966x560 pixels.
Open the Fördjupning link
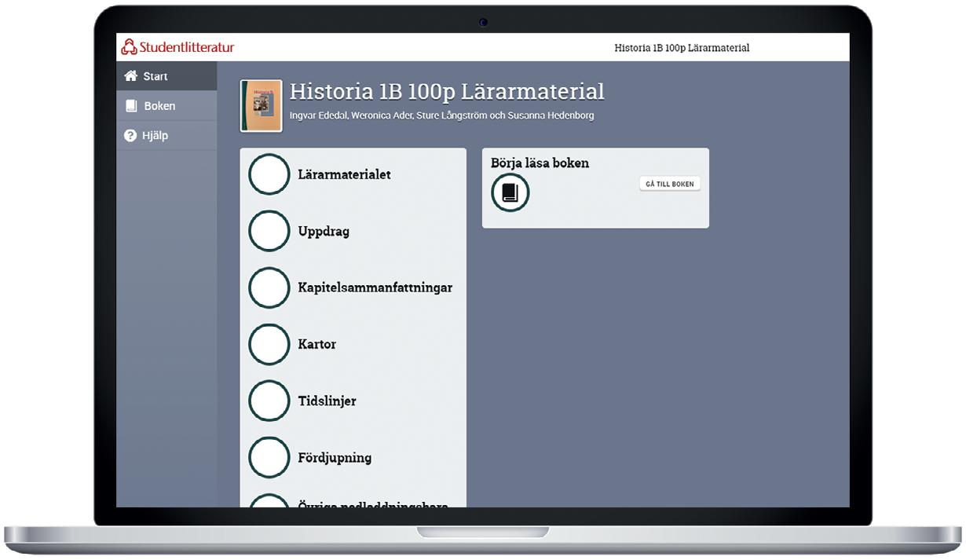click(x=335, y=457)
